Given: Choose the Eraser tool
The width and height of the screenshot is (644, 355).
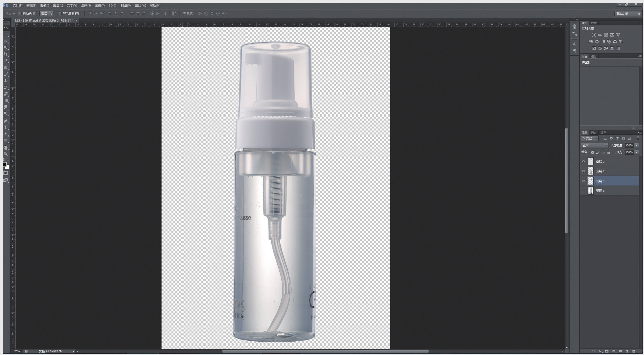Looking at the screenshot, I should 6,94.
